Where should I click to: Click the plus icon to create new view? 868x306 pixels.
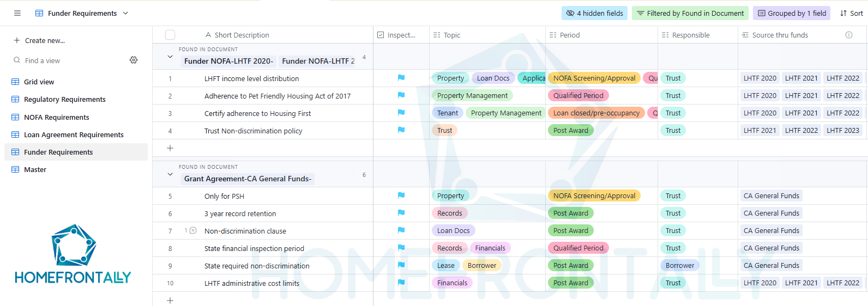[17, 40]
